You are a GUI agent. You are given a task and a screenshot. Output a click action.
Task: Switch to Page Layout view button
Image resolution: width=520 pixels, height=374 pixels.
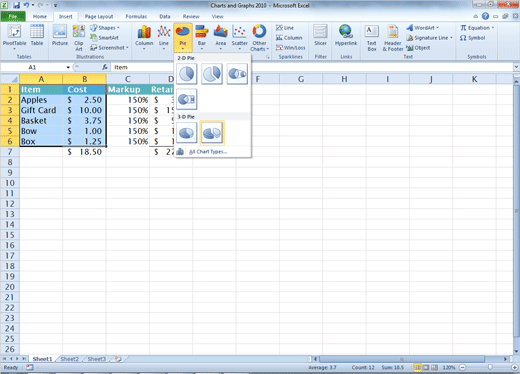(426, 367)
